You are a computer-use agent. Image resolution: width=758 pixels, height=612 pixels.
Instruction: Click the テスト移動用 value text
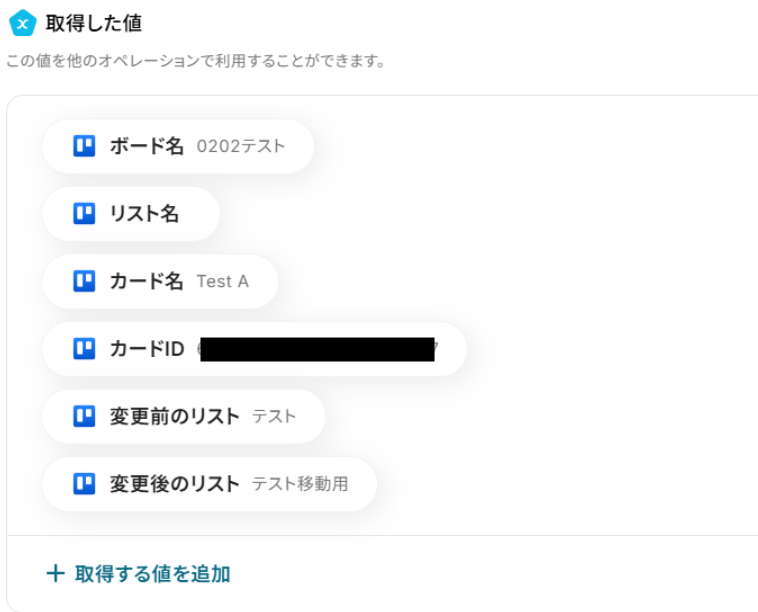pos(300,484)
